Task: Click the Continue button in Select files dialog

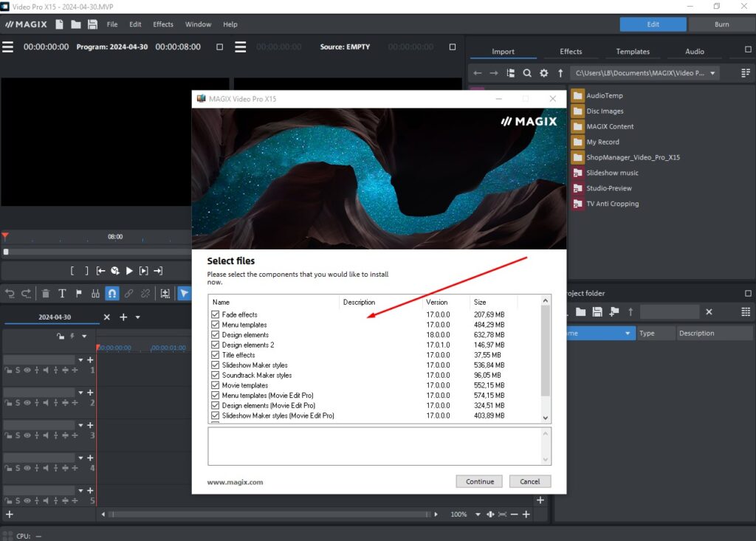Action: [479, 481]
